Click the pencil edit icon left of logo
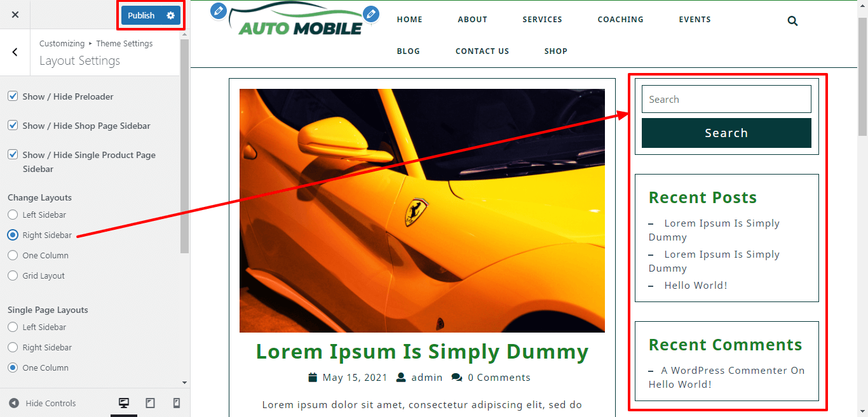This screenshot has height=417, width=868. (218, 11)
